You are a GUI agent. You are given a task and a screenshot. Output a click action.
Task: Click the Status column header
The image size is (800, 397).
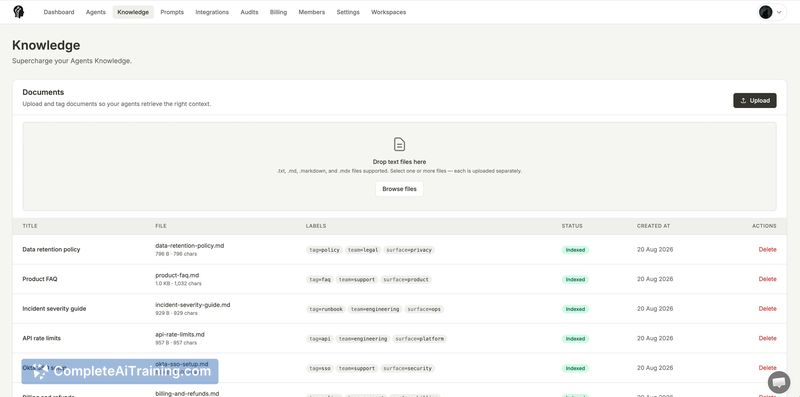[x=572, y=226]
